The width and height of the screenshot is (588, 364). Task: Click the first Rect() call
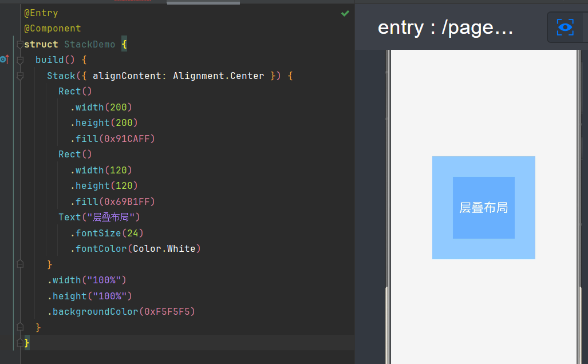click(x=75, y=92)
